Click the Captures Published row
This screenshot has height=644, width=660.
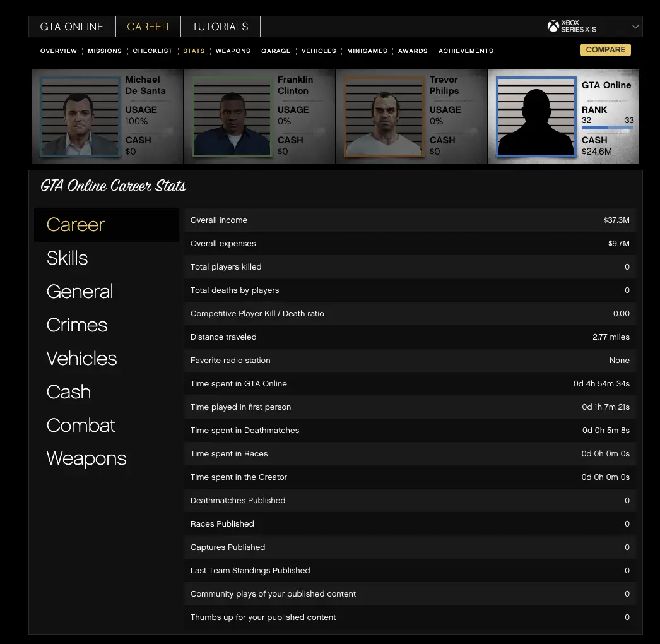[x=410, y=547]
